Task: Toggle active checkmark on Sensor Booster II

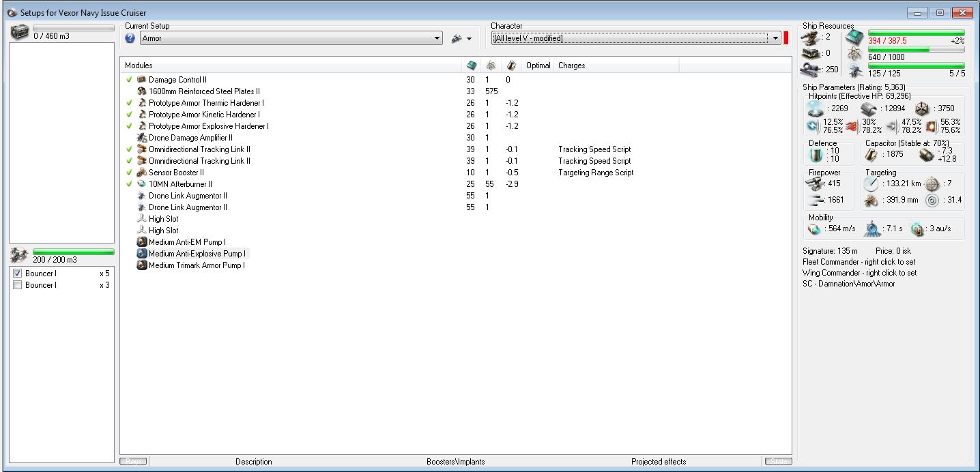Action: [x=129, y=173]
